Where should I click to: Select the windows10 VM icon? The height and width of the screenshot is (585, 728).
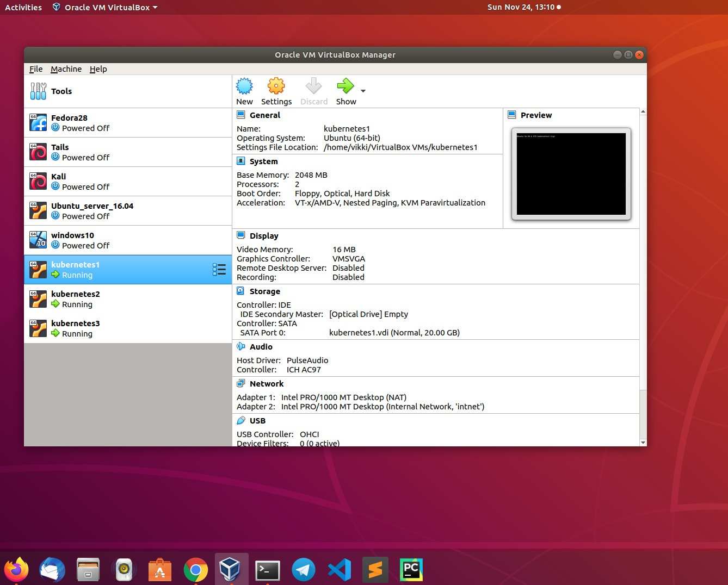pyautogui.click(x=38, y=240)
